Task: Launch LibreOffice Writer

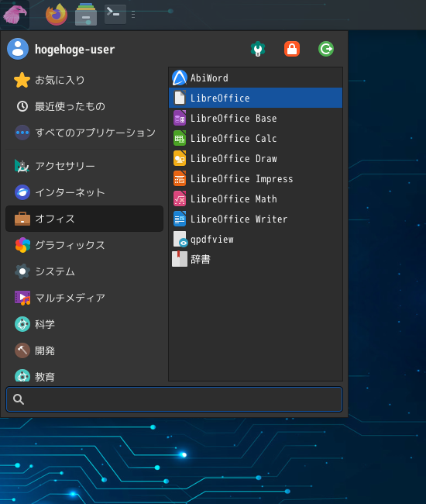Action: click(x=256, y=219)
